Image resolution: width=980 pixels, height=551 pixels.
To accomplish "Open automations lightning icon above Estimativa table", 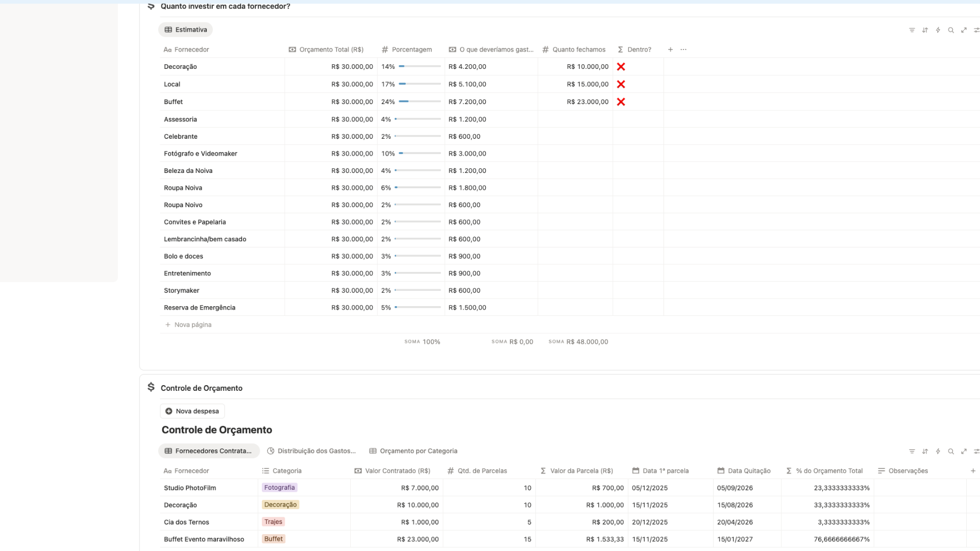I will [938, 30].
